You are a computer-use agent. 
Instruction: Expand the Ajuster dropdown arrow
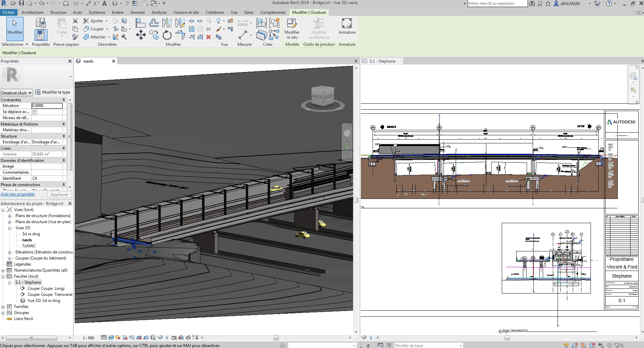(106, 21)
